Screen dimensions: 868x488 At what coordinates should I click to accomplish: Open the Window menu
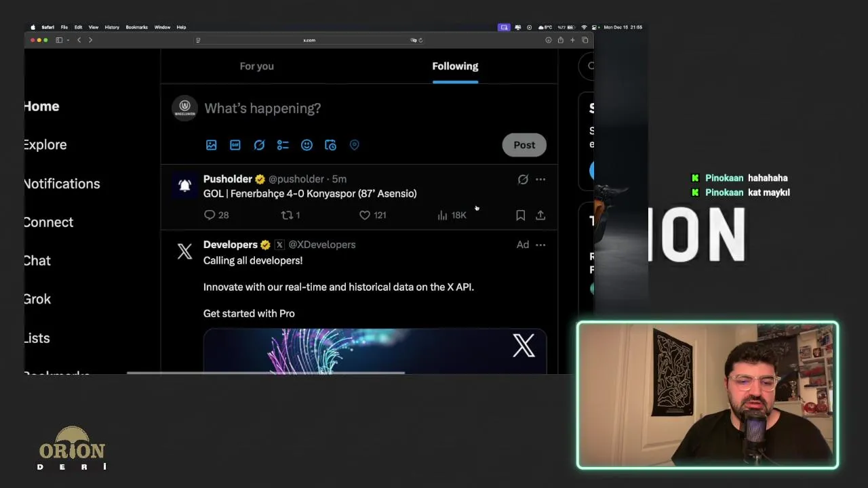pos(162,27)
